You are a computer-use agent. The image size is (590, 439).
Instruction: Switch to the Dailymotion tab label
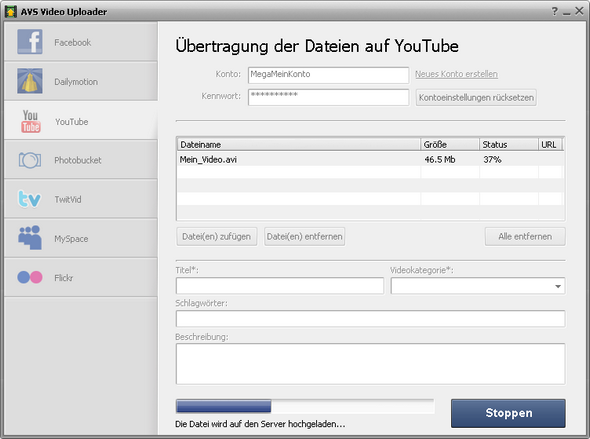click(x=76, y=82)
